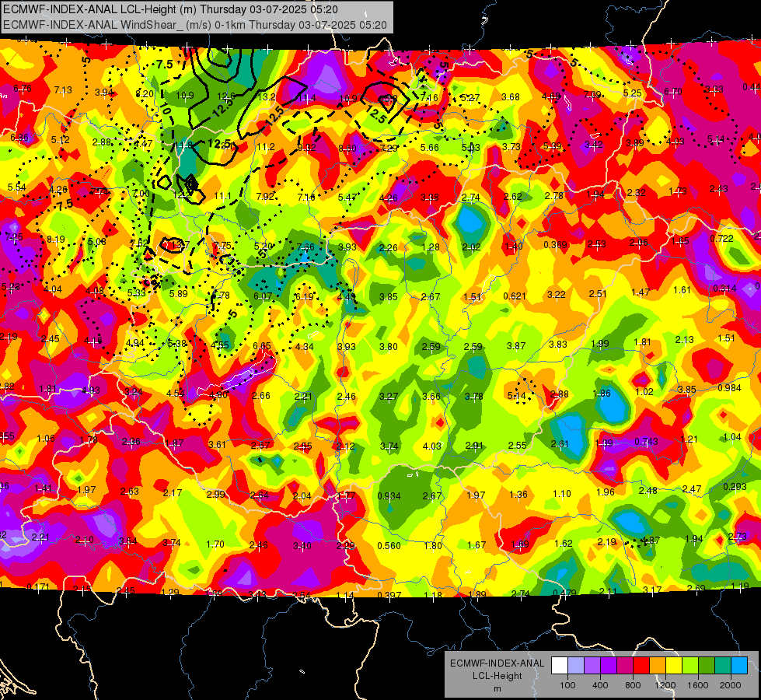Image resolution: width=761 pixels, height=700 pixels.
Task: Click the map value 6.07
Action: coord(263,296)
